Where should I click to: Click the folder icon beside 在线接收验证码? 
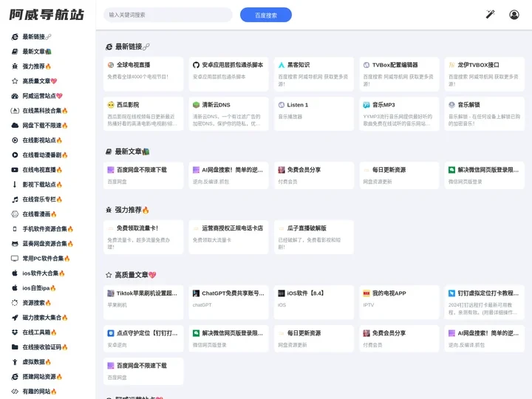(x=15, y=347)
